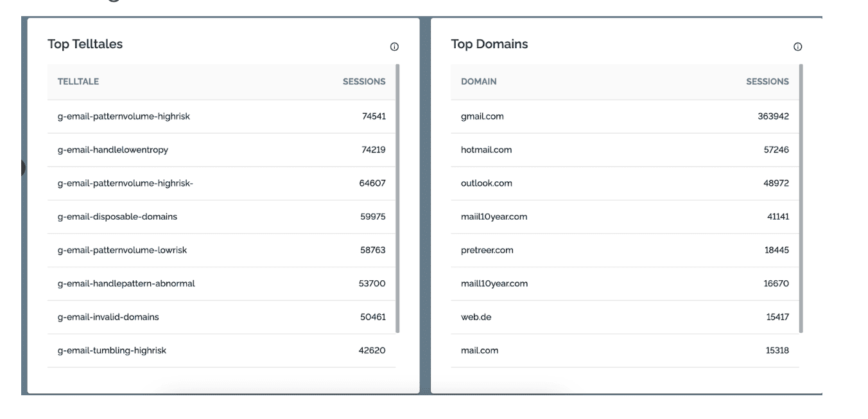Click the maiil10year.com domain row
The height and width of the screenshot is (419, 868).
coord(625,217)
